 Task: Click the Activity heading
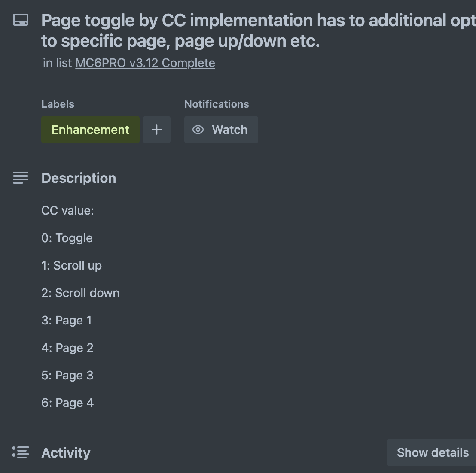point(66,453)
